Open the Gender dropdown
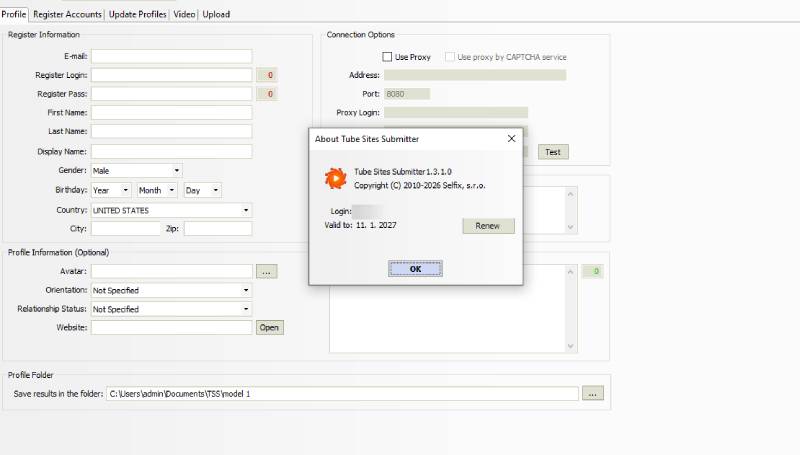The image size is (800, 455). coord(137,170)
